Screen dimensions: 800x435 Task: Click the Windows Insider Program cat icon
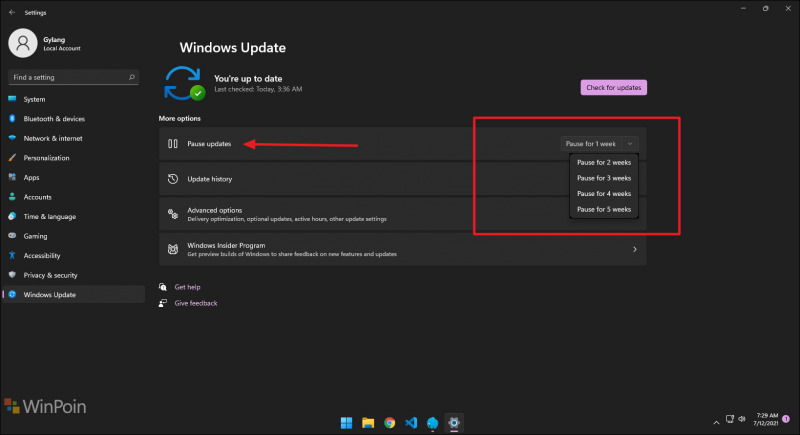(173, 249)
